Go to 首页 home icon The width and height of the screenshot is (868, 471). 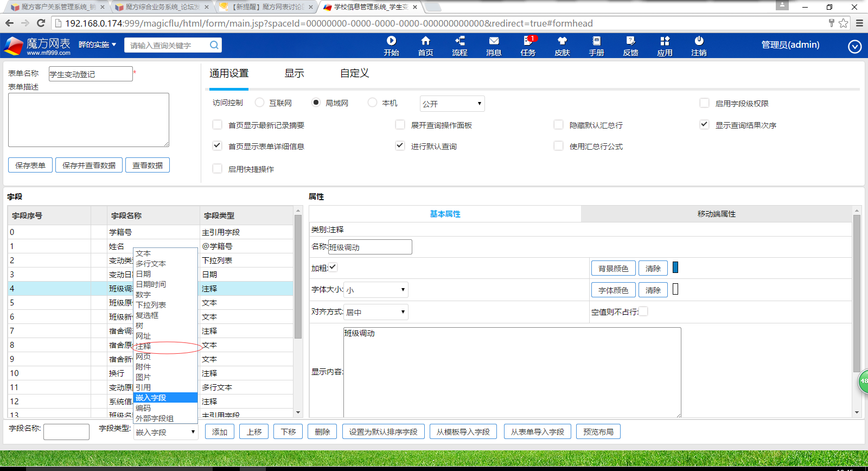[x=425, y=46]
